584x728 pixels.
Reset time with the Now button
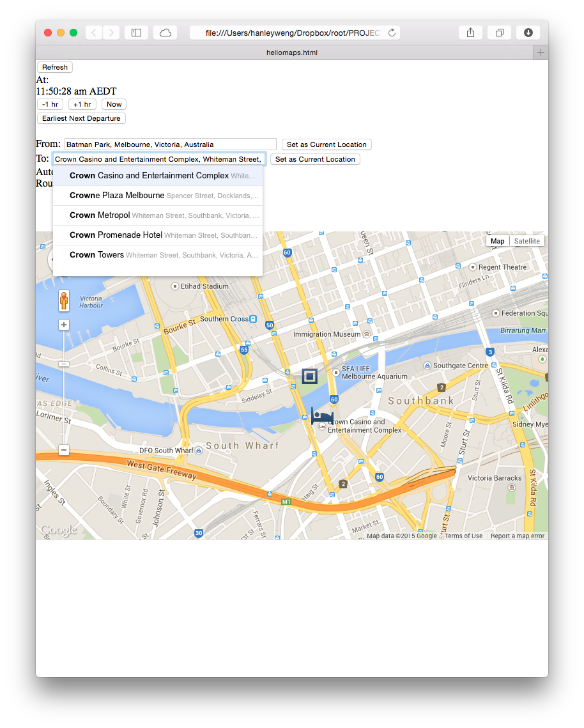coord(114,104)
